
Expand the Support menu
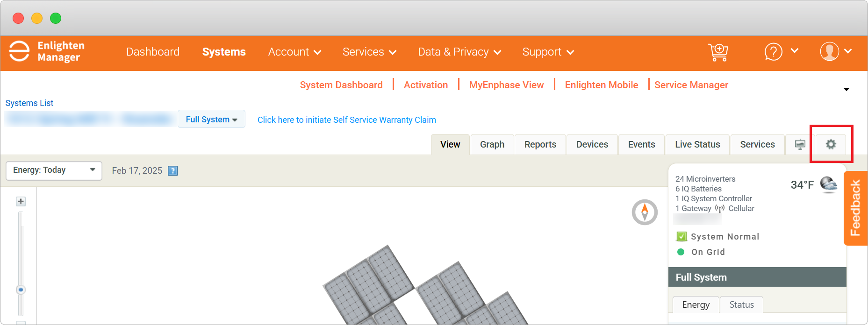click(548, 52)
